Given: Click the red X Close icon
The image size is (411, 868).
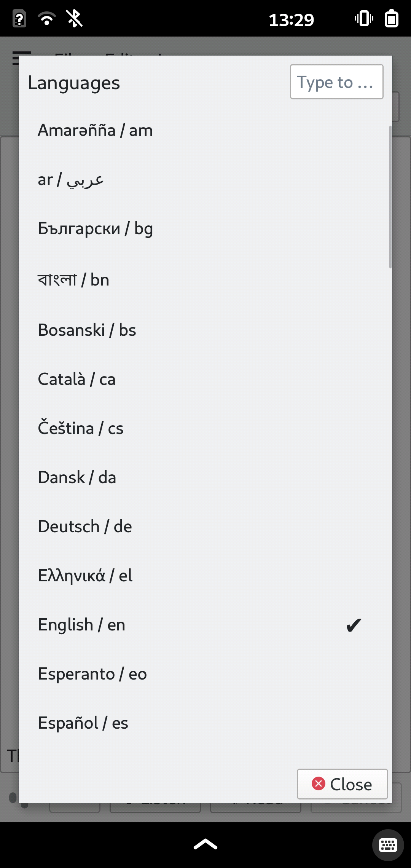Looking at the screenshot, I should pos(319,783).
